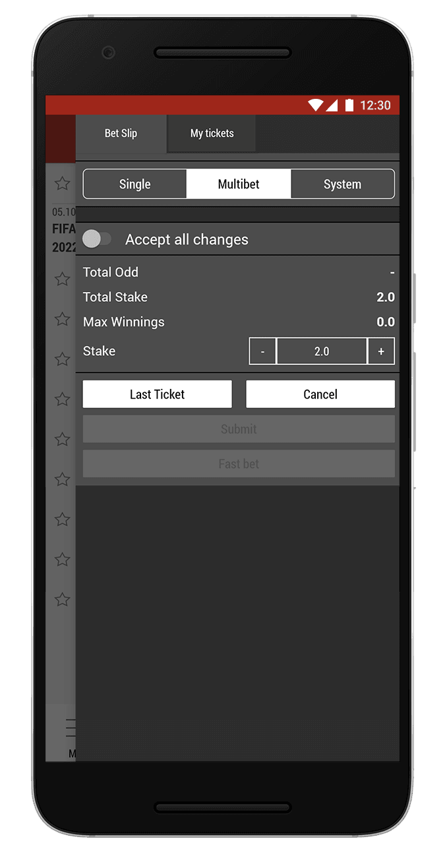Decrease stake with the minus button
Image resolution: width=447 pixels, height=868 pixels.
pos(262,351)
